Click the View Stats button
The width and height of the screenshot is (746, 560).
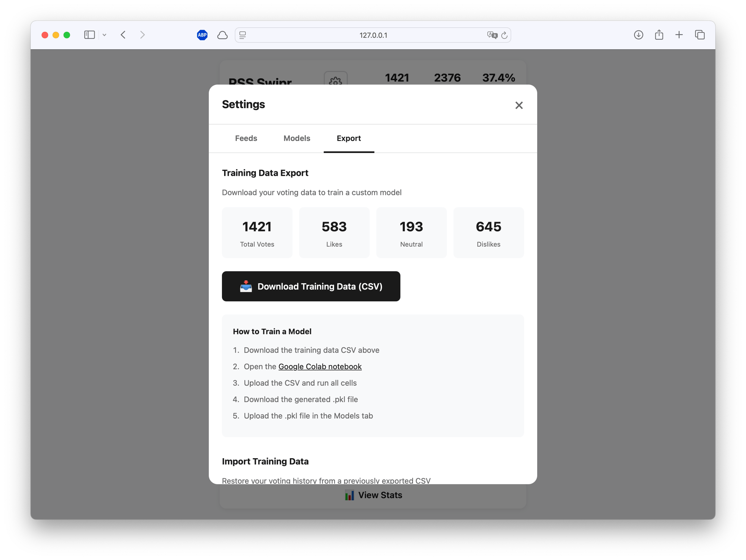pos(373,495)
